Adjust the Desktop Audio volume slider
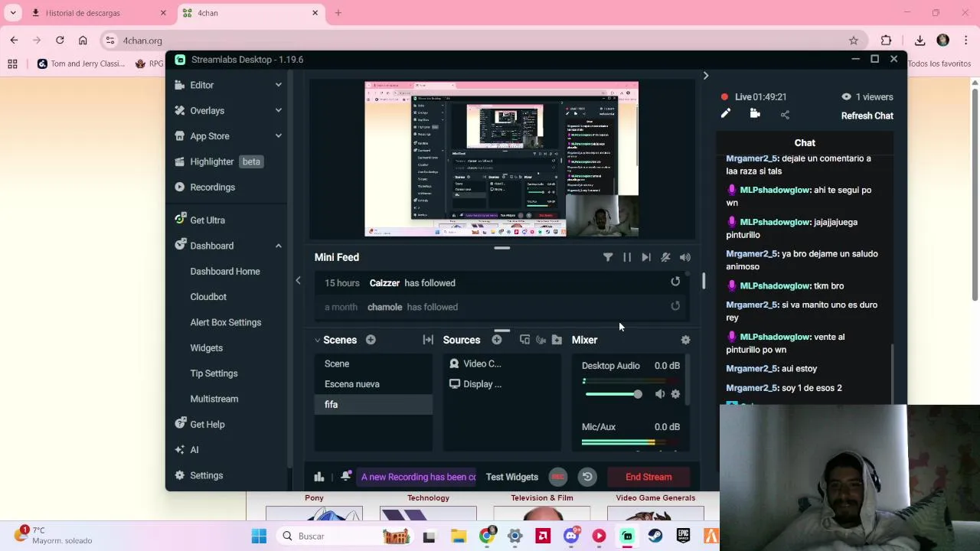Screen dimensions: 980x551 tap(613, 394)
